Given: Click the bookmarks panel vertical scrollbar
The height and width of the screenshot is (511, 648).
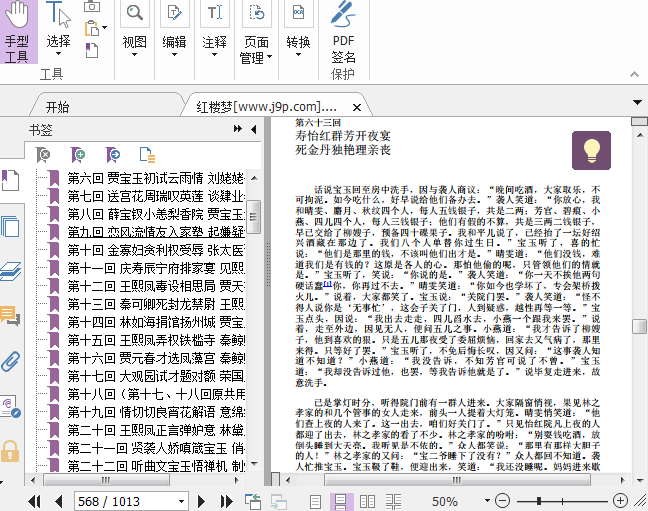Looking at the screenshot, I should pos(254,217).
